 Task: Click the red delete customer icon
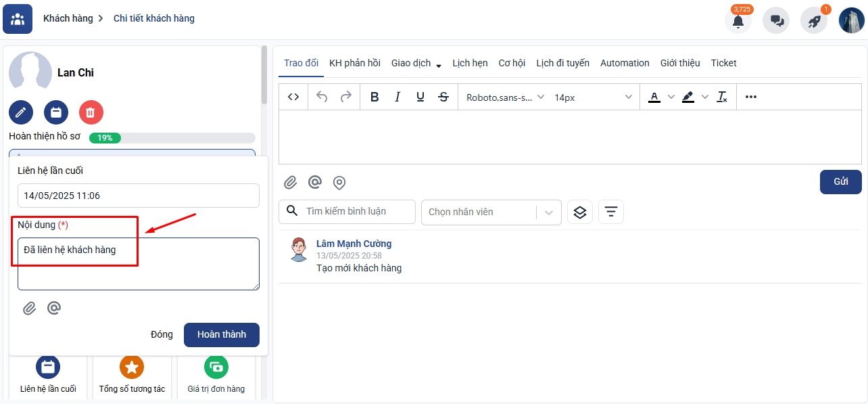(x=91, y=112)
